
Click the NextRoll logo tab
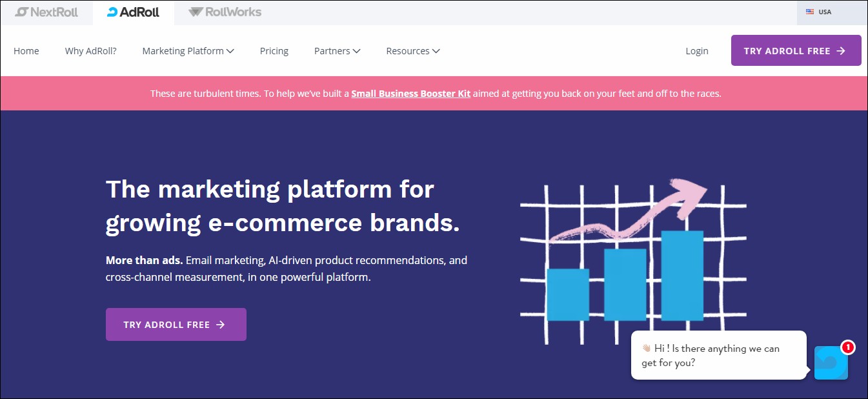tap(46, 12)
